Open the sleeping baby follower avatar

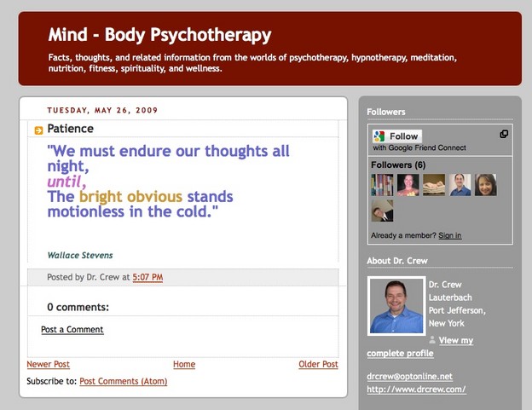tap(434, 185)
